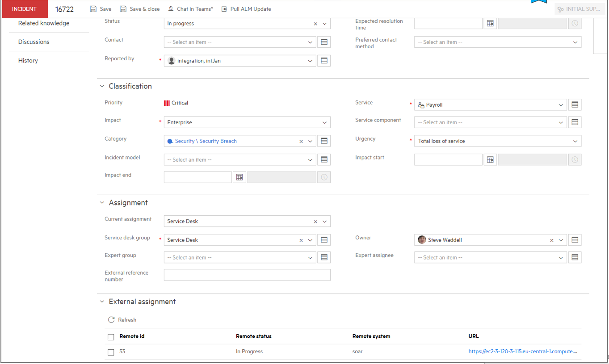Collapse the Assignment section
Viewport: 609px width, 364px height.
101,202
